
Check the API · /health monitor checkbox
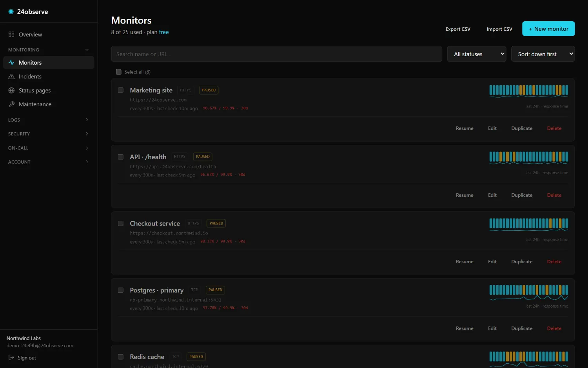121,157
